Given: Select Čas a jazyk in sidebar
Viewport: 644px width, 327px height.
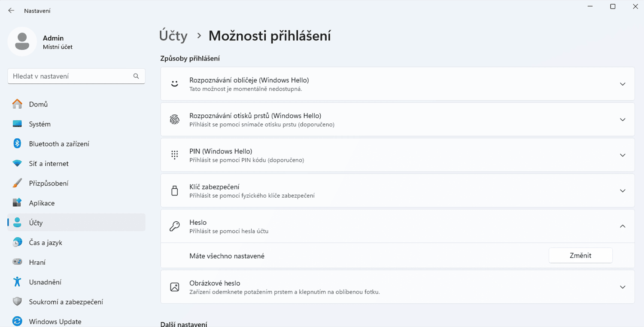Looking at the screenshot, I should pos(46,243).
